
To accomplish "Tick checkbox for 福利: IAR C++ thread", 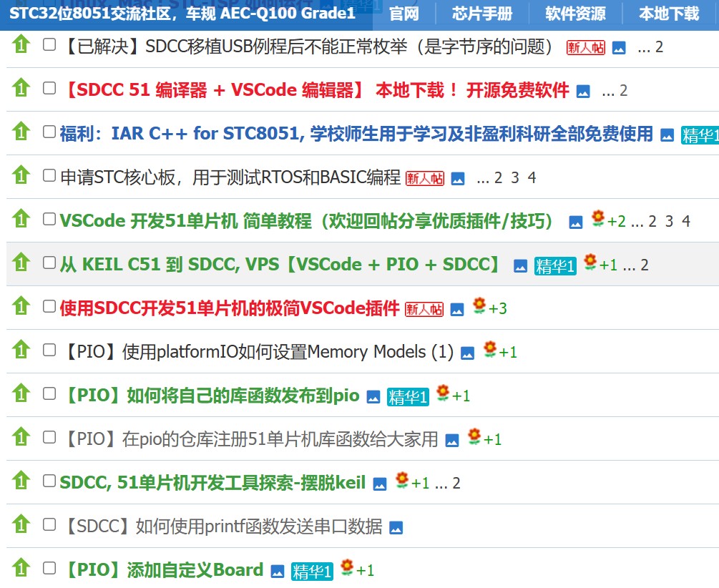I will tap(49, 132).
